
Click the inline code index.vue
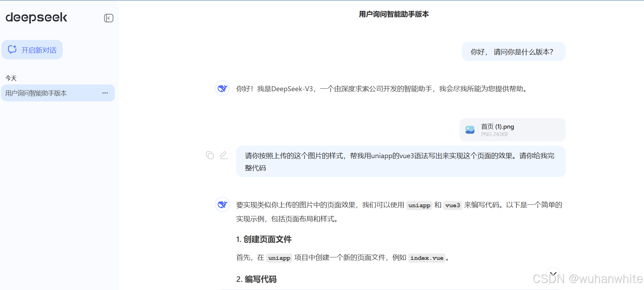(427, 258)
